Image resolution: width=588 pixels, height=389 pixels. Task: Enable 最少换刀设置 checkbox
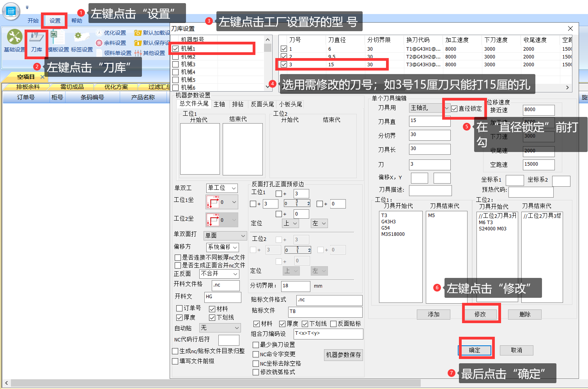(x=256, y=345)
